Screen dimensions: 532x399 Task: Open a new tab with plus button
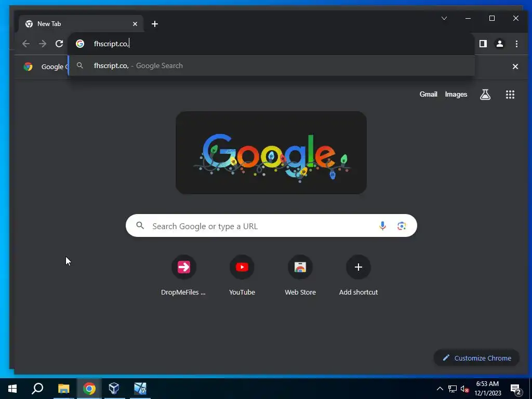point(155,24)
